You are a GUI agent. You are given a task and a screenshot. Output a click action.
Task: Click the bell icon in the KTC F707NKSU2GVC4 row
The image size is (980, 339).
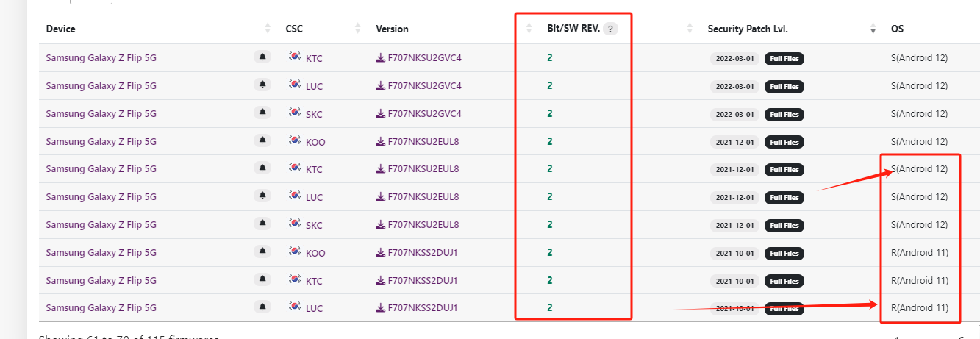point(262,57)
